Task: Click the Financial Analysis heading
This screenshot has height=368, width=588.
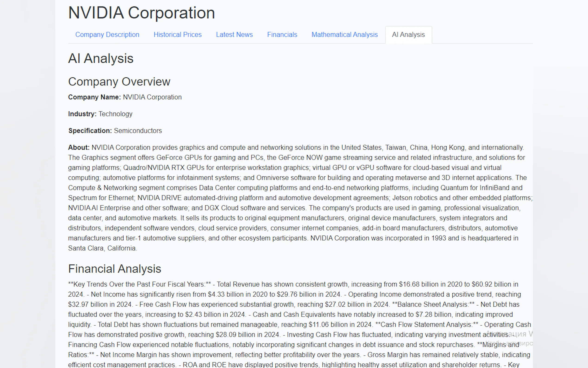Action: 115,269
